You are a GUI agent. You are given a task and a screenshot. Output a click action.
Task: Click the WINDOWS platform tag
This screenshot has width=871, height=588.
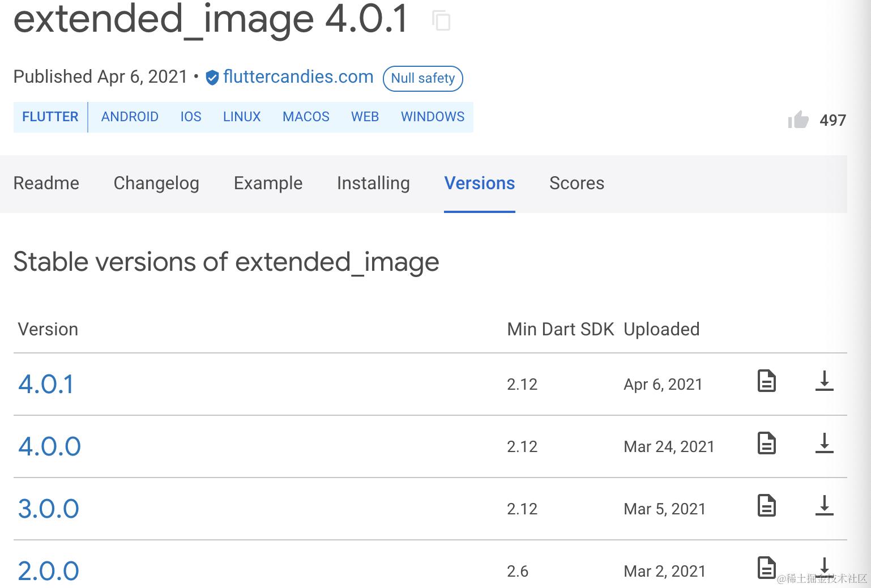(433, 117)
